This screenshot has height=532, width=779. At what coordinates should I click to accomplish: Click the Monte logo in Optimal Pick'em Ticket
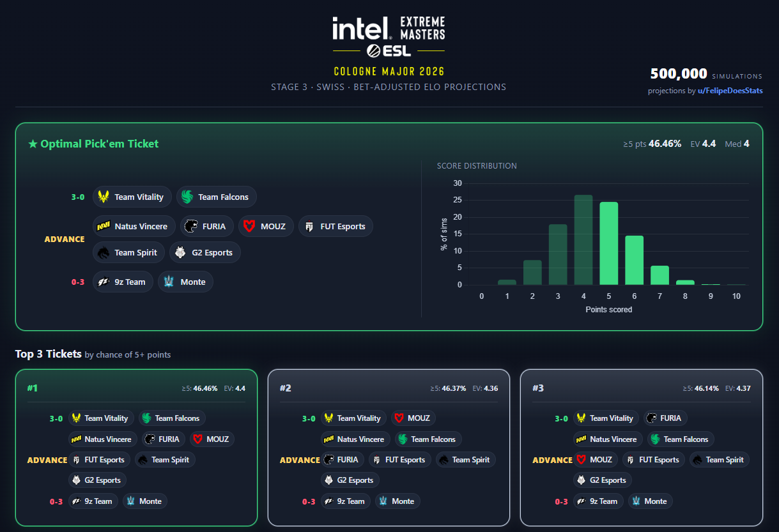coord(170,282)
